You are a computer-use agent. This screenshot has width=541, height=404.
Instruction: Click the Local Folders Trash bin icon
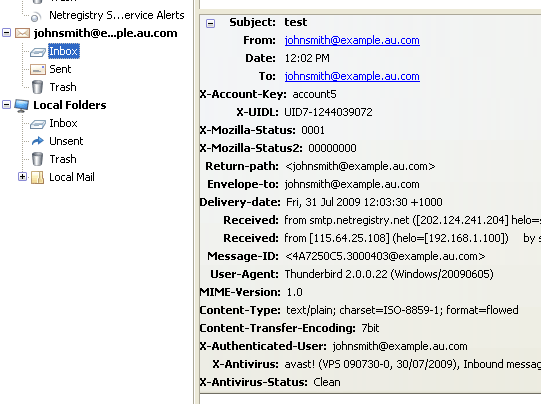[37, 159]
